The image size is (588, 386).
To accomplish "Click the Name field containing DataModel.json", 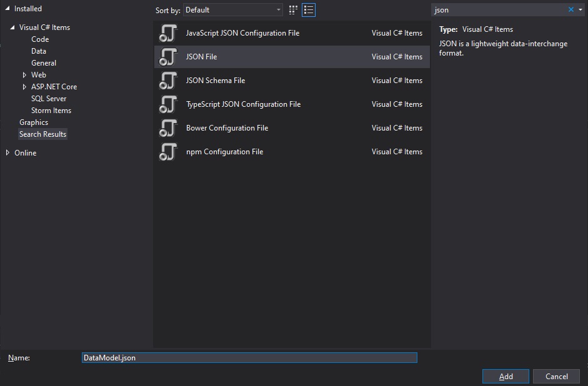I will click(249, 358).
